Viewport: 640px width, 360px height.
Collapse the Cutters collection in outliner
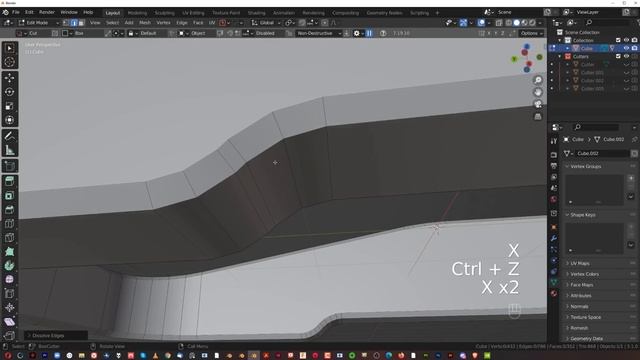[560, 56]
